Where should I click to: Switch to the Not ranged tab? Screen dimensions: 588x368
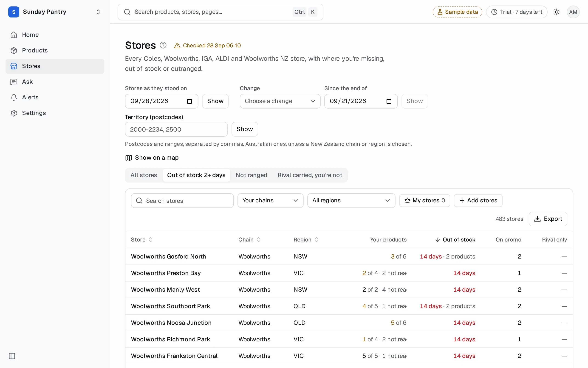(251, 175)
